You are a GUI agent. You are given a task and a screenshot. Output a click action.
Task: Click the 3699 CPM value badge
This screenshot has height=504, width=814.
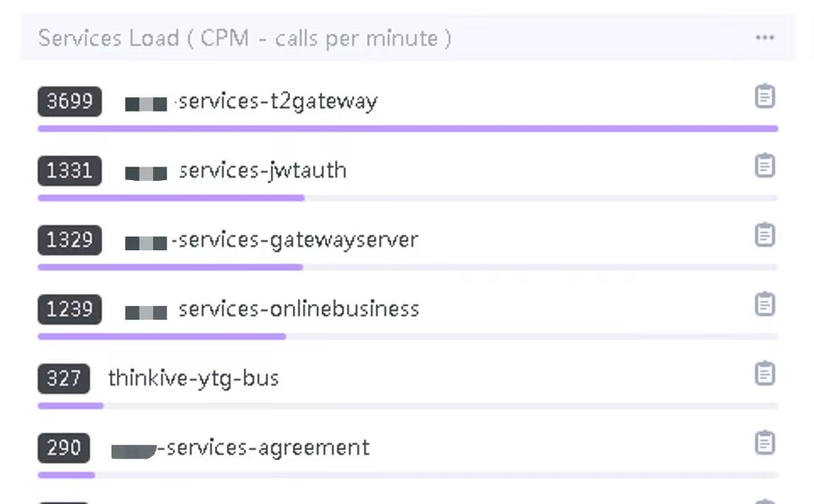click(x=69, y=101)
